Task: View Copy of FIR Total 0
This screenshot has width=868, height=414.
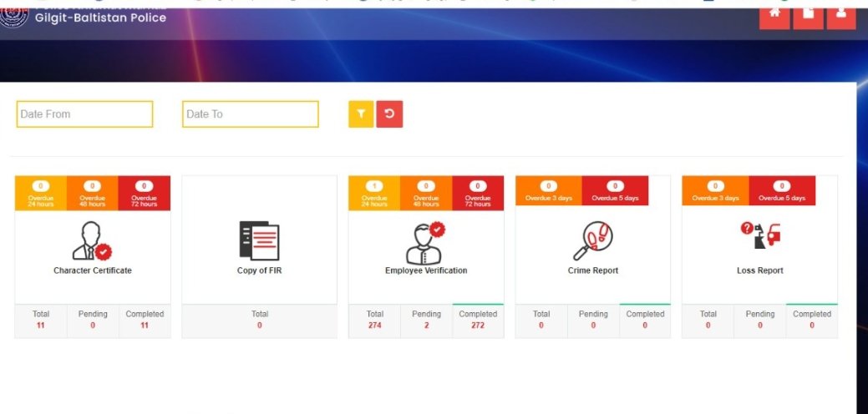Action: (x=260, y=321)
